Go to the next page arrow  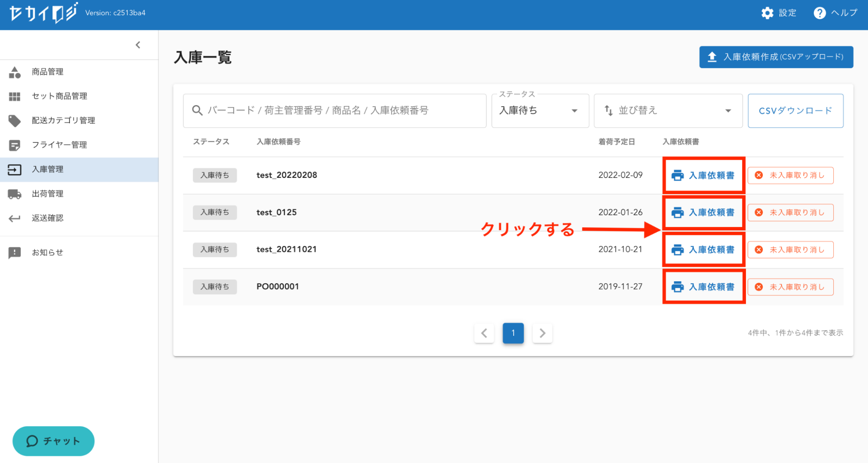click(542, 333)
